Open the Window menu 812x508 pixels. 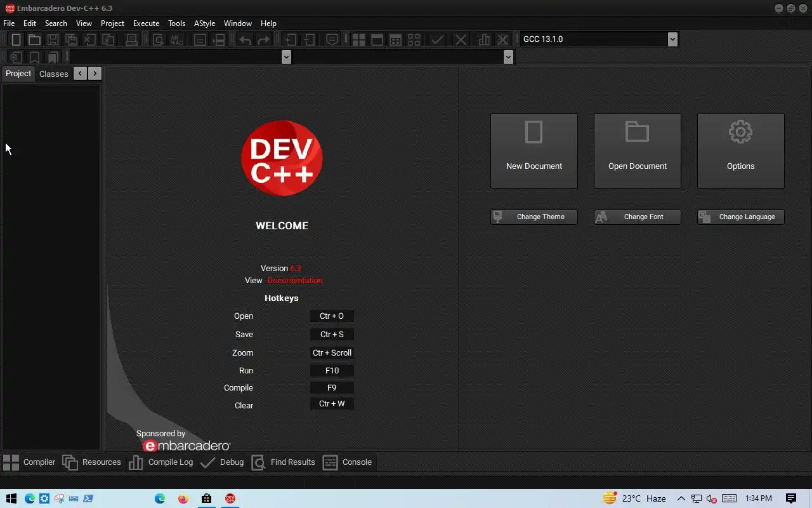238,23
